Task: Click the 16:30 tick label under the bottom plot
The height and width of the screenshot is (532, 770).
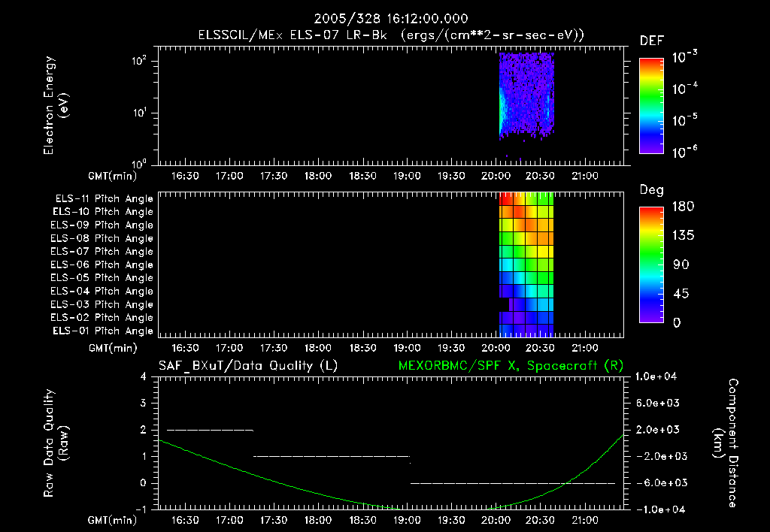Action: (x=185, y=520)
